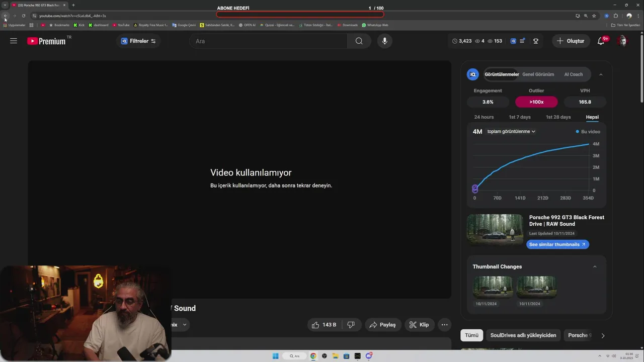Open the browser extensions puzzle icon
This screenshot has height=362, width=644.
coord(615,16)
